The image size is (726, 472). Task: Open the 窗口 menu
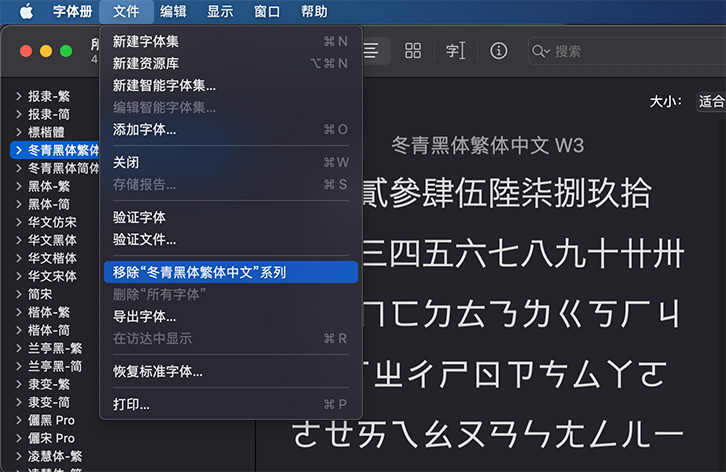pos(267,11)
